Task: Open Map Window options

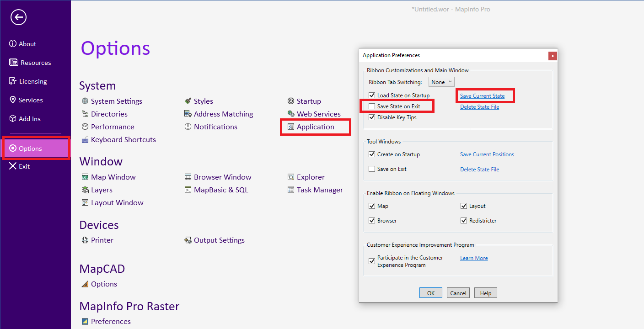Action: point(108,177)
